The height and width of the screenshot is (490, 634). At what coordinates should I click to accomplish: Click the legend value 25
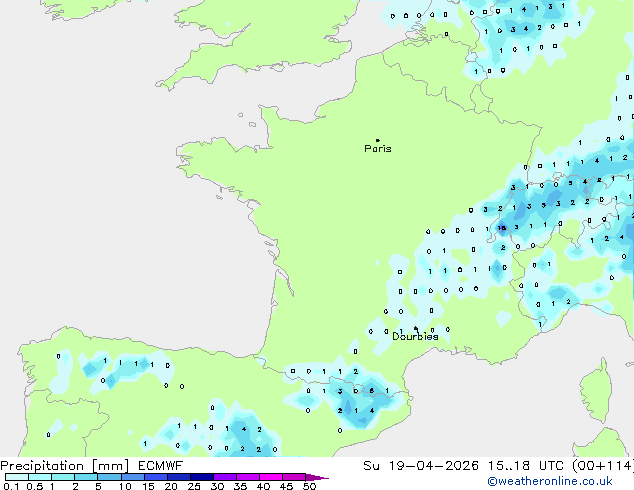click(x=194, y=486)
